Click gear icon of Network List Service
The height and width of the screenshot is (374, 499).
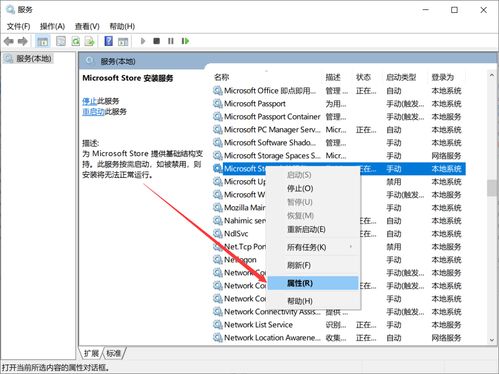218,325
